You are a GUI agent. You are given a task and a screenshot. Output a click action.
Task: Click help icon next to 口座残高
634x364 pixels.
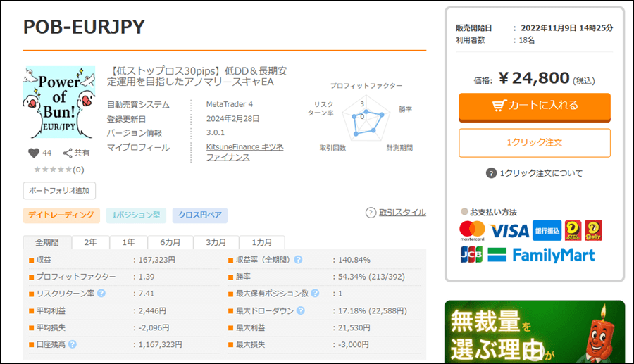click(x=73, y=344)
